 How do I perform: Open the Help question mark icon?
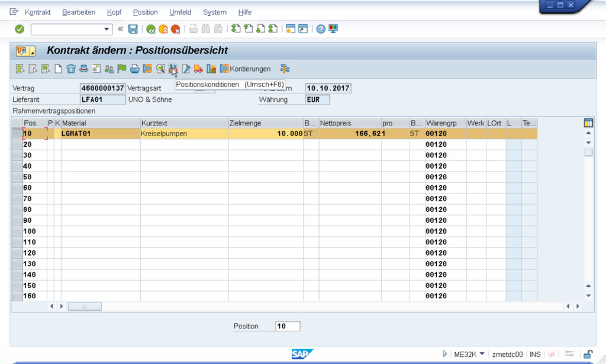[321, 29]
